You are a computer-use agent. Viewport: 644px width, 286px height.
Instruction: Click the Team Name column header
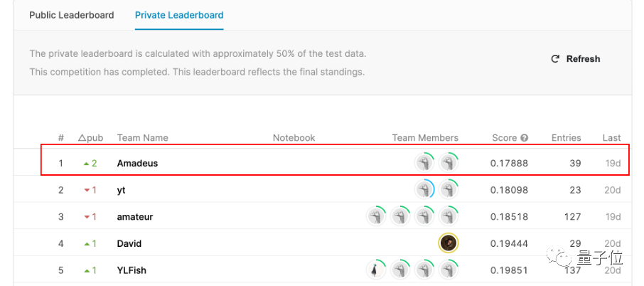pyautogui.click(x=142, y=138)
